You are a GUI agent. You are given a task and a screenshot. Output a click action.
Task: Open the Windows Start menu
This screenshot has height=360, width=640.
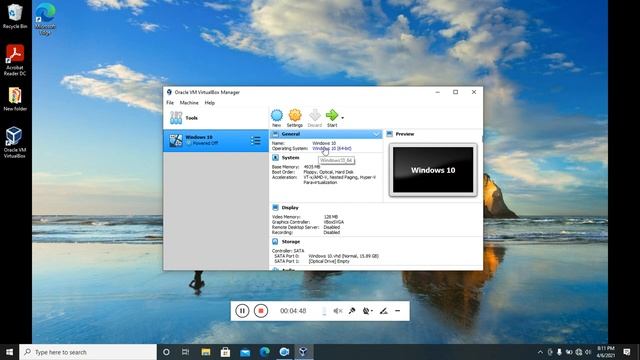pyautogui.click(x=9, y=352)
